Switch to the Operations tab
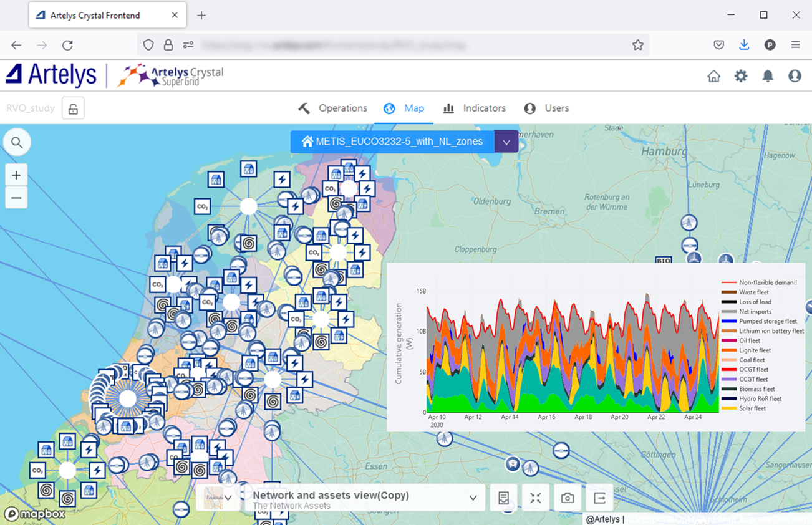812x525 pixels. (333, 108)
